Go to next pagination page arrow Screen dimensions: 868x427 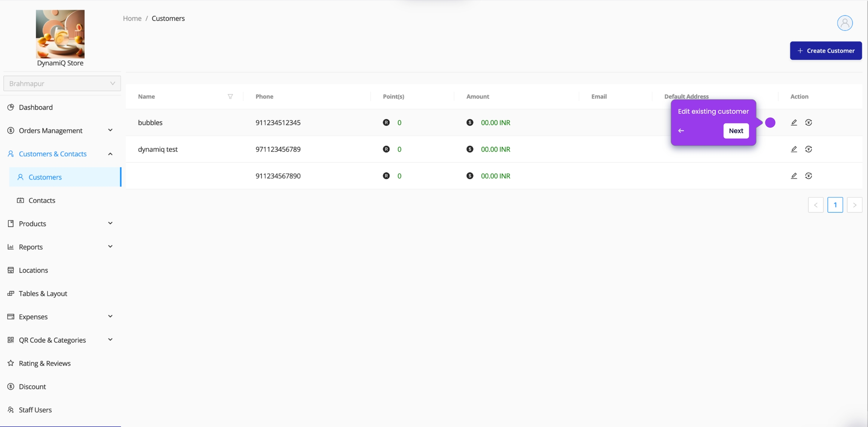854,205
